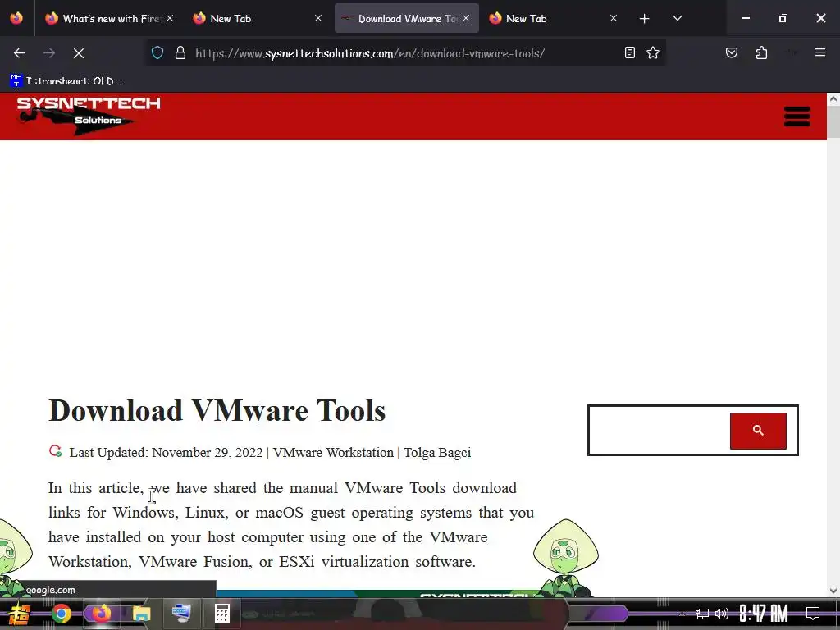This screenshot has width=840, height=630.
Task: Open Firefox extensions menu
Action: [761, 53]
